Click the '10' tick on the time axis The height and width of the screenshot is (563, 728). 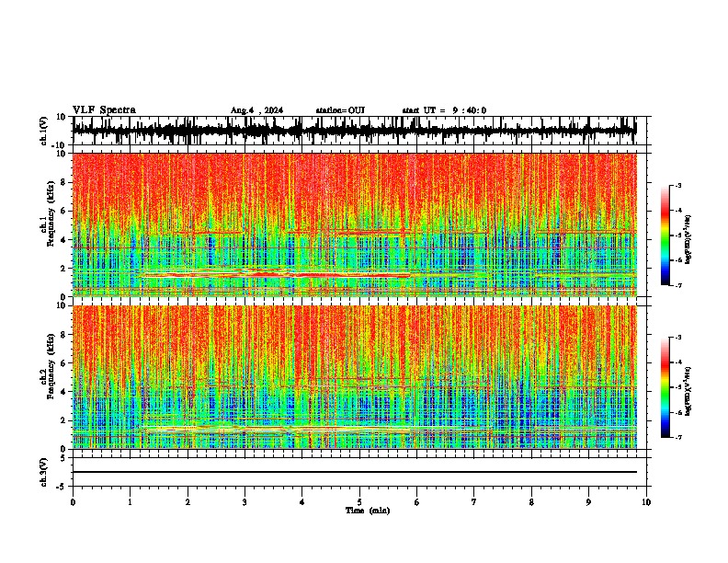tap(646, 502)
